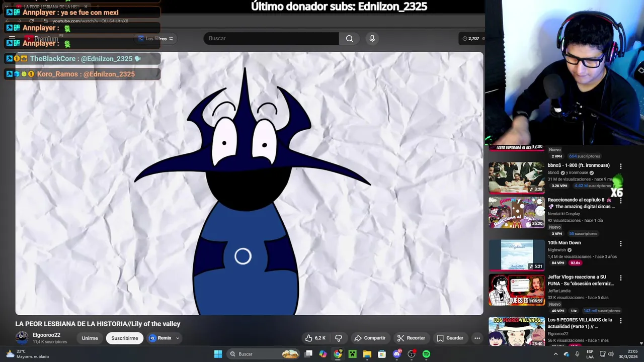Open Elgooroo22 channel avatar
The width and height of the screenshot is (644, 362).
pos(22,338)
